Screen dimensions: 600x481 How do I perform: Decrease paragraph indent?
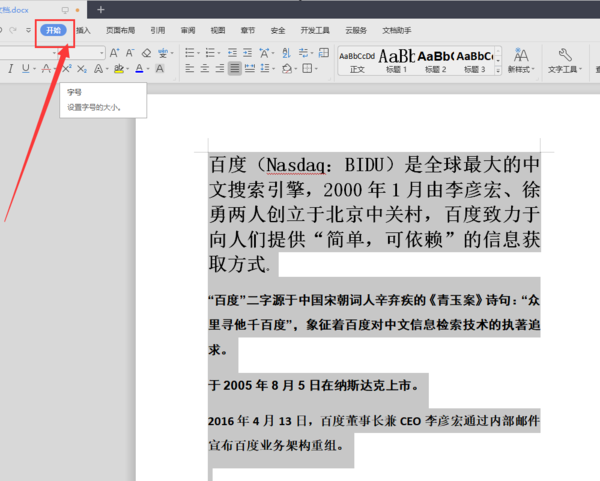232,52
